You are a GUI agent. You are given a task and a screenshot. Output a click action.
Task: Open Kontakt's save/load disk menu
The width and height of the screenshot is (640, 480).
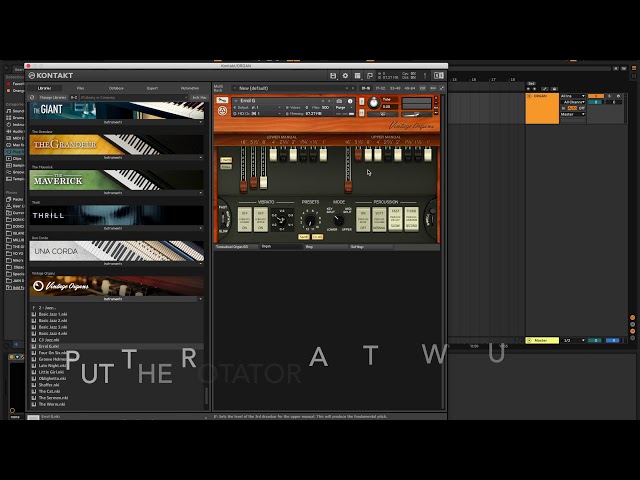(x=333, y=76)
